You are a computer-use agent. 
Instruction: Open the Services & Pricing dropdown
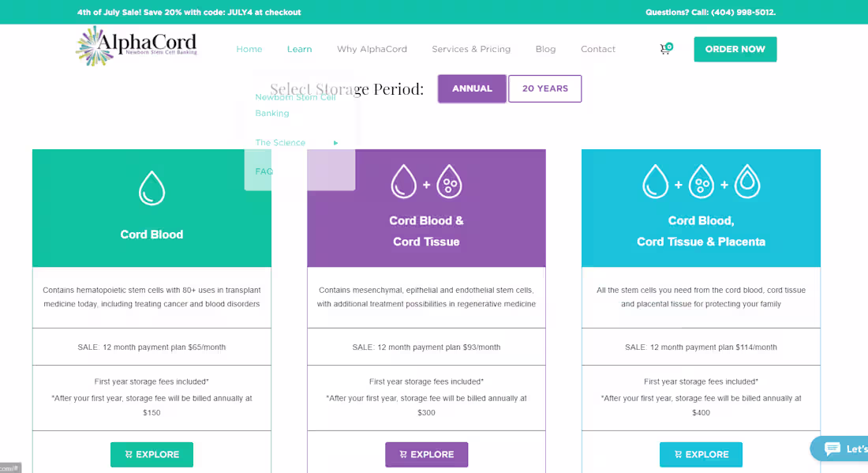(471, 48)
